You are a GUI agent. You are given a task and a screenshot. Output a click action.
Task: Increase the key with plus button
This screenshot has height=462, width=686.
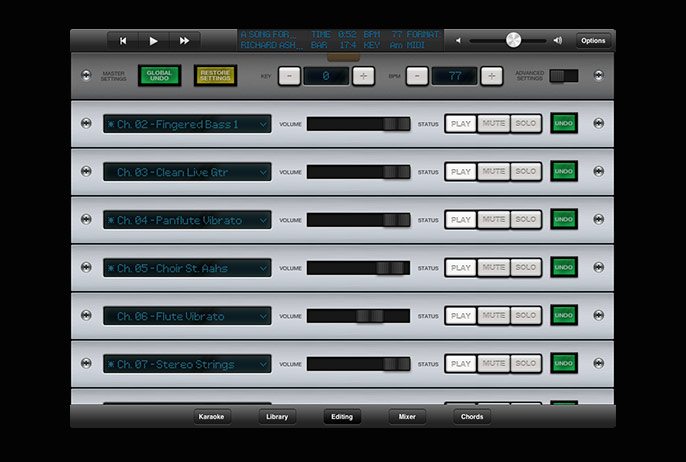point(363,76)
